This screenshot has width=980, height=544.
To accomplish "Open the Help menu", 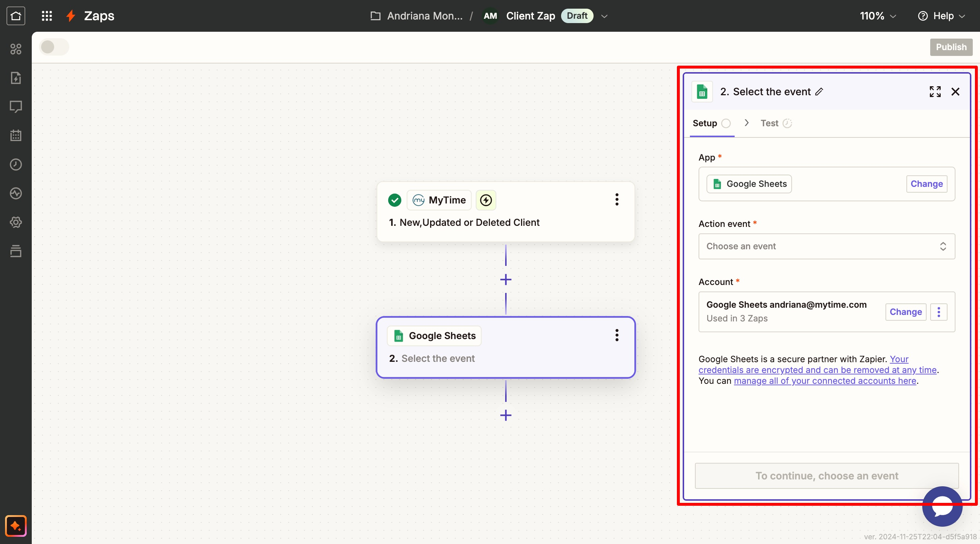I will 941,16.
